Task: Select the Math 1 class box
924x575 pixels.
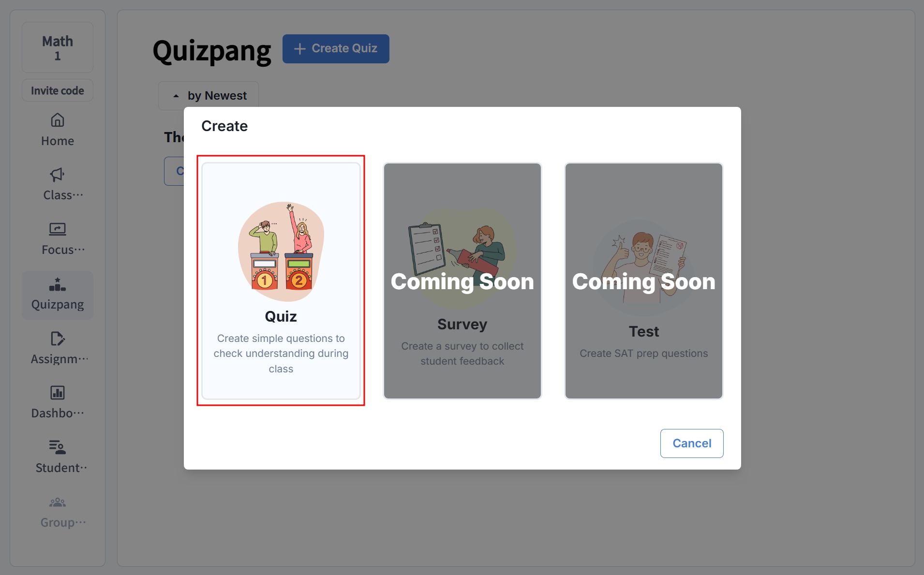Action: point(58,47)
